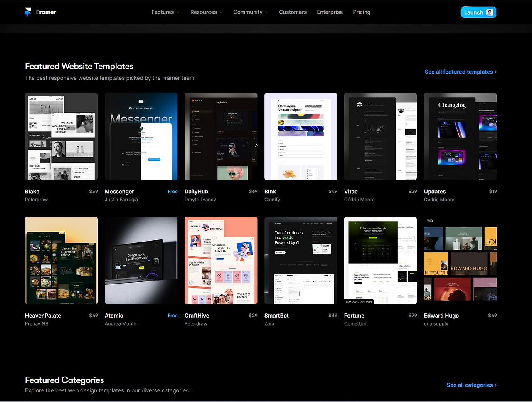
Task: Open the Blnk template thumbnail
Action: click(x=300, y=136)
